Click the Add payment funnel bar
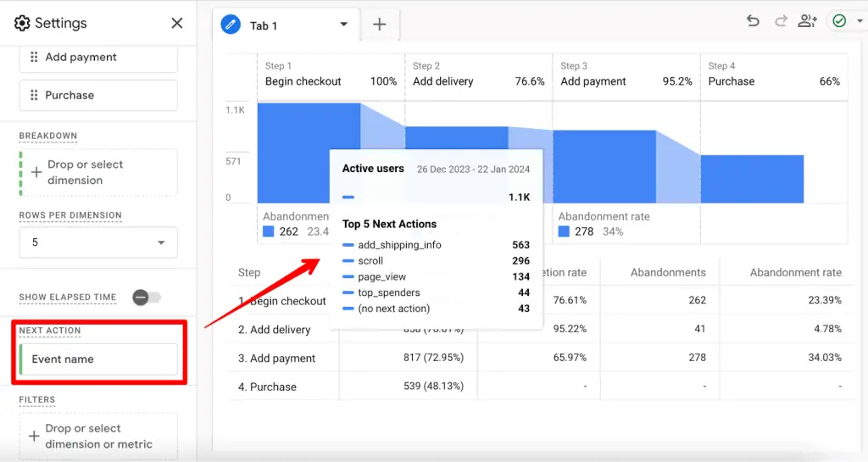The width and height of the screenshot is (868, 462). [x=604, y=166]
